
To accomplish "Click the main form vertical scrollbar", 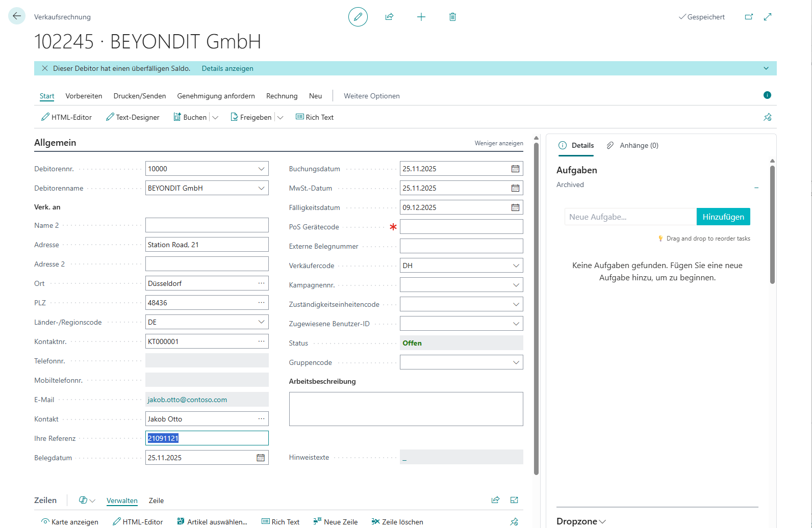I will [x=536, y=306].
